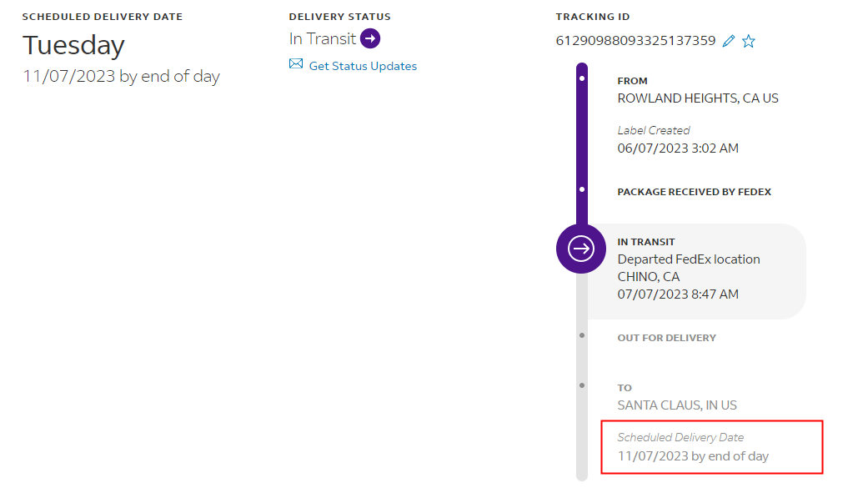Star this tracking ID as a favorite
The image size is (868, 498).
tap(749, 41)
